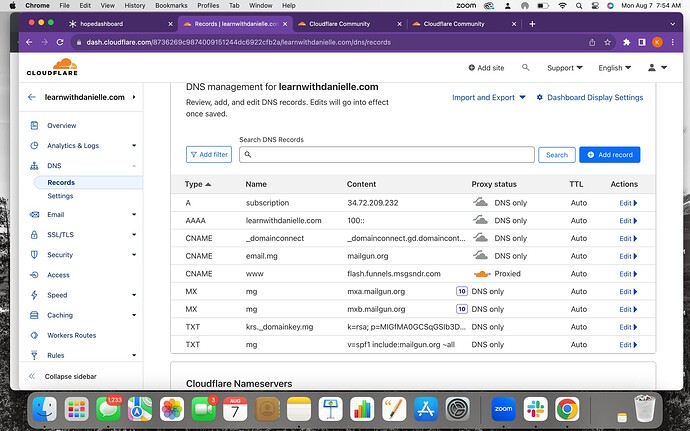
Task: Edit the mxa.mailgun.org MX record
Action: 628,291
